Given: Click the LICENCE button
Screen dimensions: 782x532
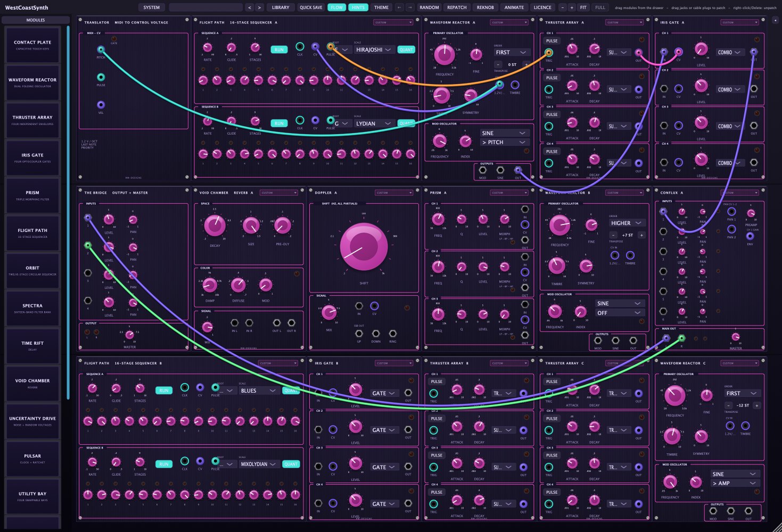Looking at the screenshot, I should [x=542, y=7].
